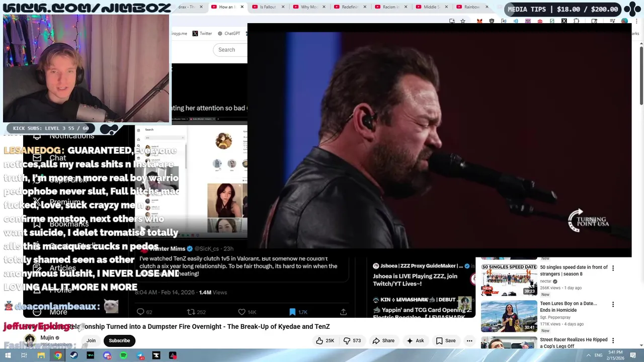Image resolution: width=644 pixels, height=362 pixels.
Task: Click the tweet bookmark icon showing 1.7K
Action: (292, 312)
